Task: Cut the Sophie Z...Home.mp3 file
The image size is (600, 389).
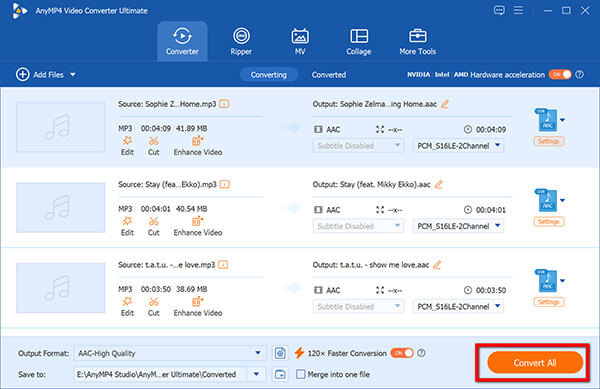Action: (x=153, y=146)
